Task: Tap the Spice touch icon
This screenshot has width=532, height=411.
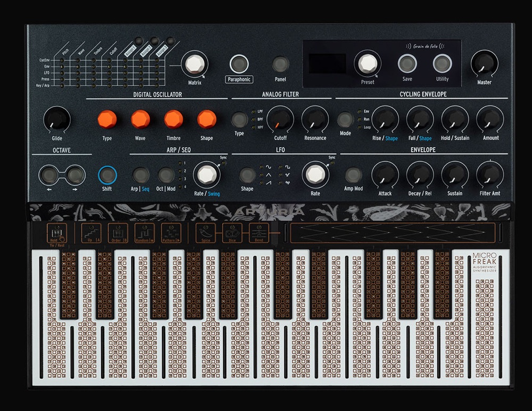Action: [x=205, y=233]
